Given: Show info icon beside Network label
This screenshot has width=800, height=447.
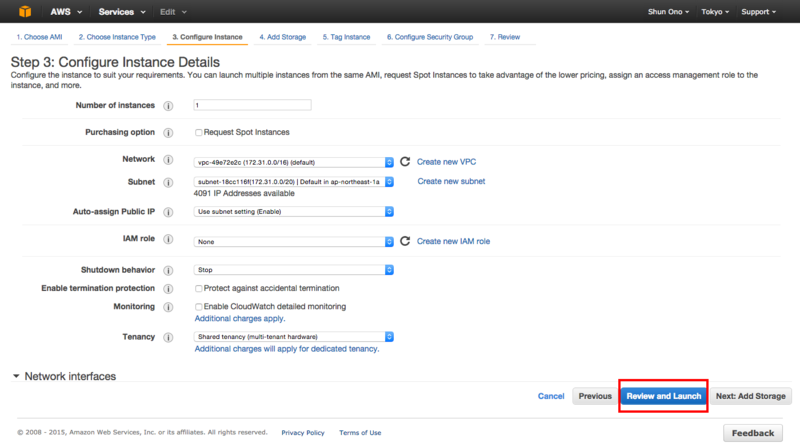Looking at the screenshot, I should [x=168, y=160].
